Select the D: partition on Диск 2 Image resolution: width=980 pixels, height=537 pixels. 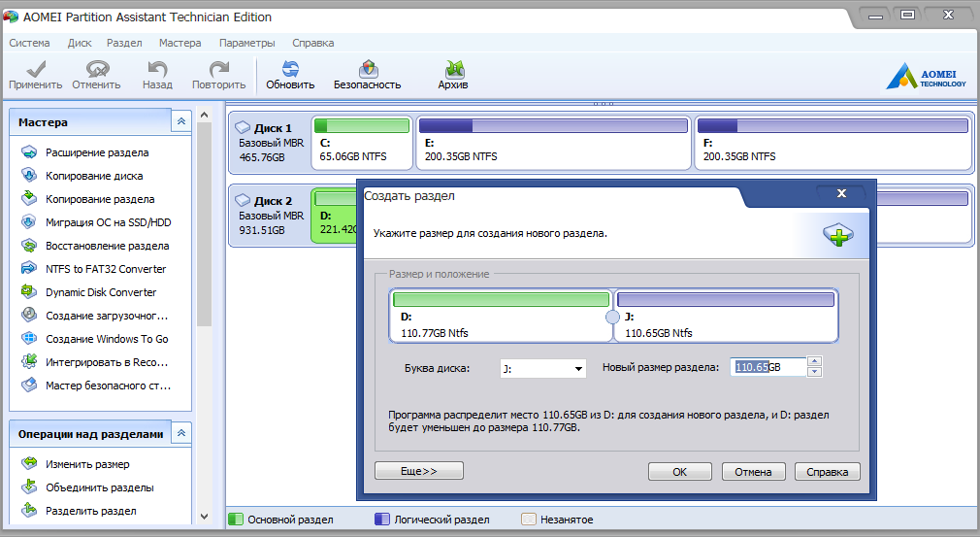point(334,216)
